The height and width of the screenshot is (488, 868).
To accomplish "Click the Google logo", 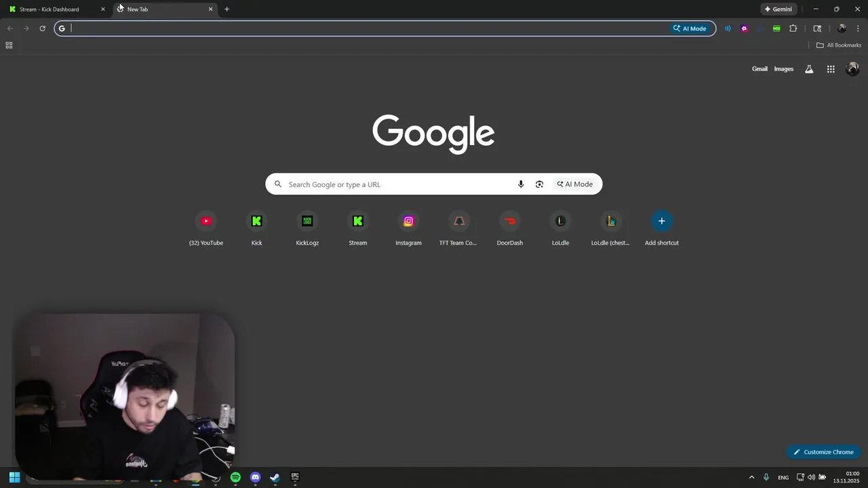I will pyautogui.click(x=433, y=134).
